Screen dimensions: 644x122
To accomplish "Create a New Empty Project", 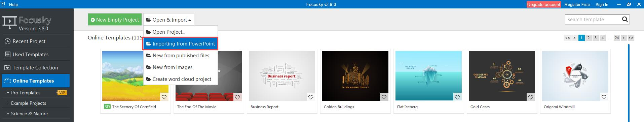I will point(115,20).
